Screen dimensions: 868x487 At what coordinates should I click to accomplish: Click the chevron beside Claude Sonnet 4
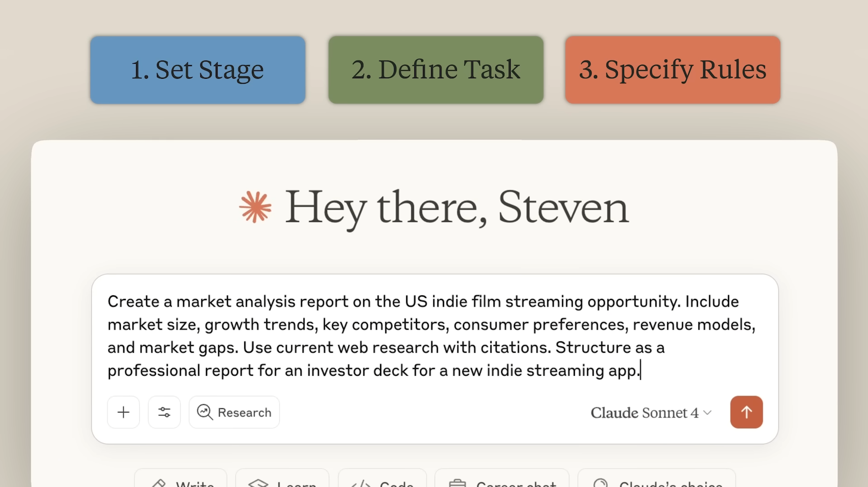pos(708,413)
